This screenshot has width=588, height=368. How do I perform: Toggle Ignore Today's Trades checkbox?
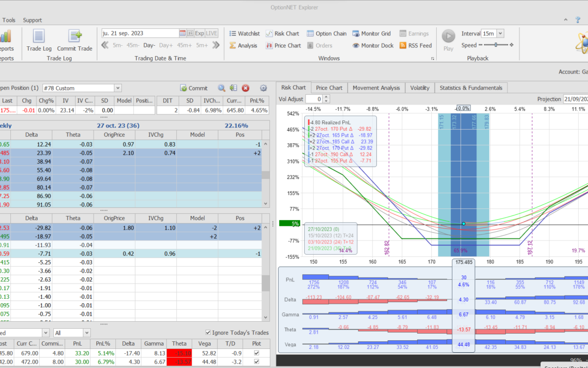tap(209, 333)
